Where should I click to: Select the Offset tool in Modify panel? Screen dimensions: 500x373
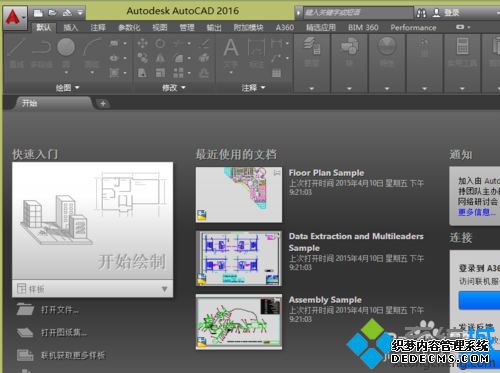(204, 73)
